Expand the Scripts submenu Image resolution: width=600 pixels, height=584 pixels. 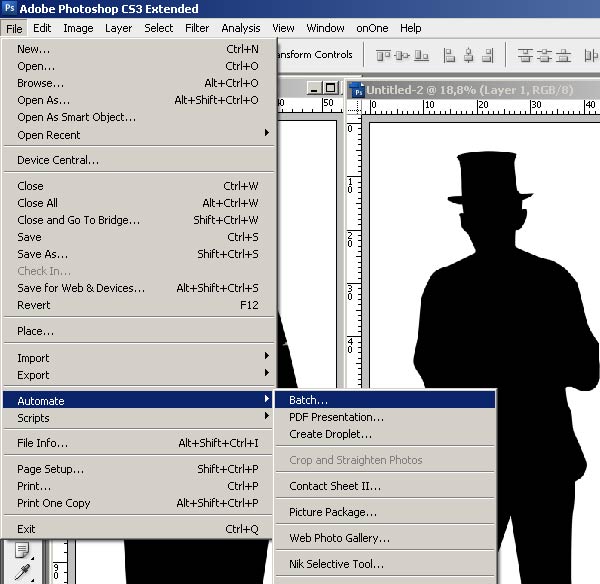point(139,418)
